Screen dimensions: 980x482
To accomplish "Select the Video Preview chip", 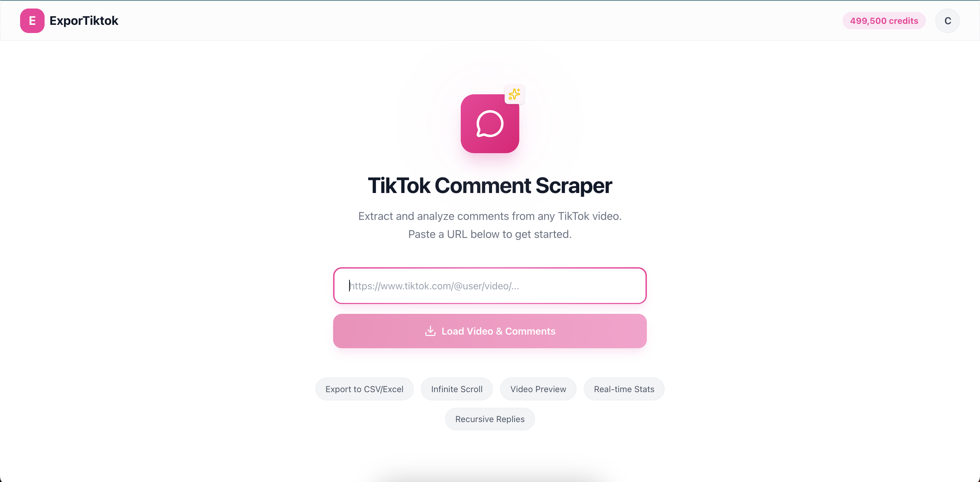I will coord(538,389).
